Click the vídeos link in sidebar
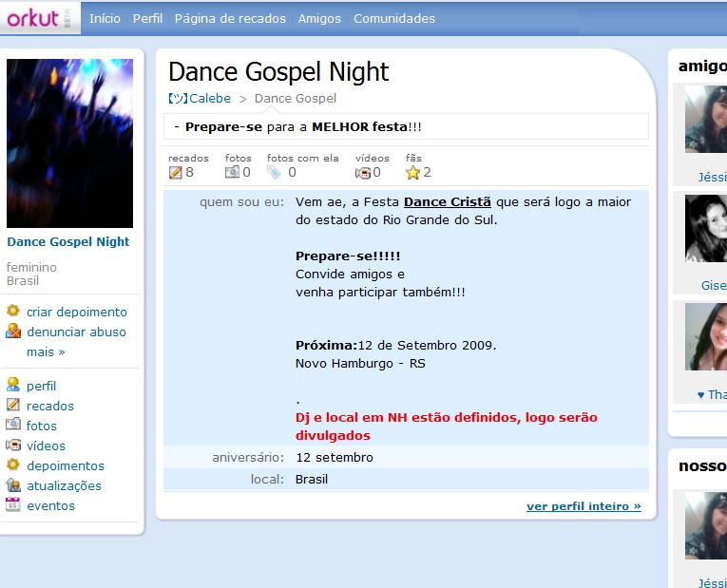 pos(46,446)
